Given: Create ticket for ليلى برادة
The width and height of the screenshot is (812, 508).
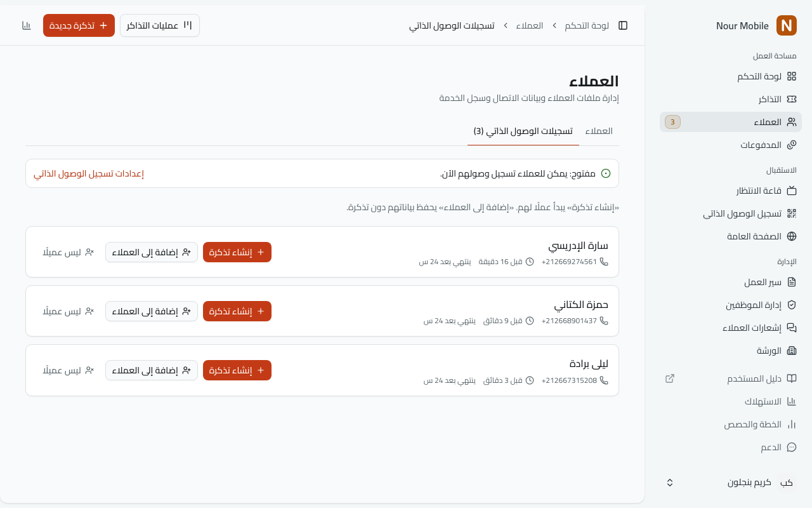Looking at the screenshot, I should (237, 370).
